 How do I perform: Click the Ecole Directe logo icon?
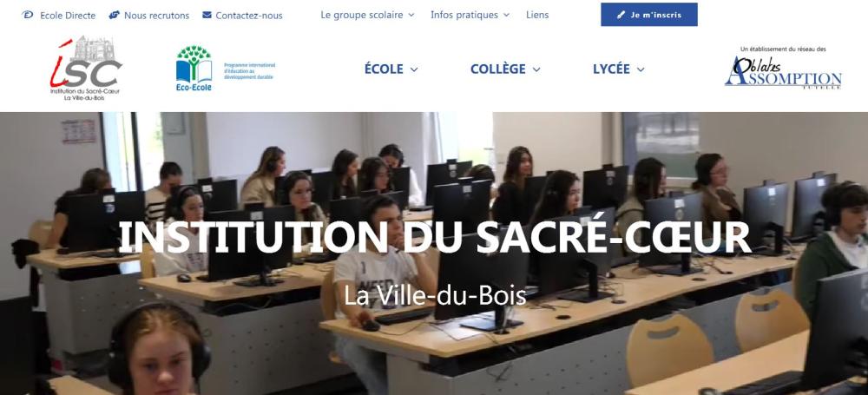pos(28,15)
